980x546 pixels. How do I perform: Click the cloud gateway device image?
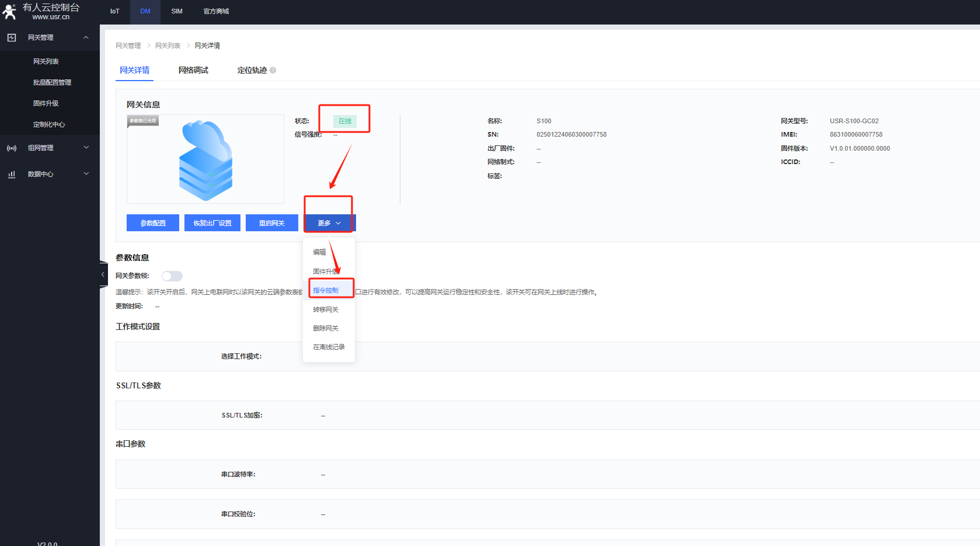(205, 159)
